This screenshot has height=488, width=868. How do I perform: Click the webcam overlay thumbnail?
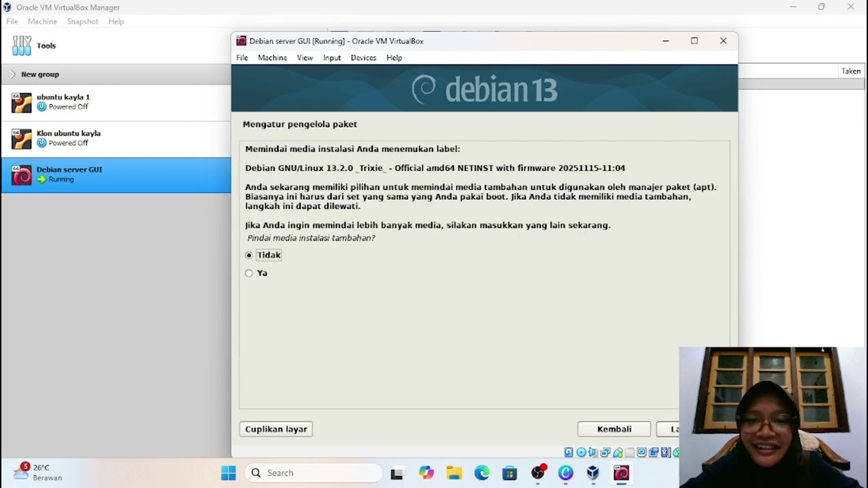(x=774, y=418)
